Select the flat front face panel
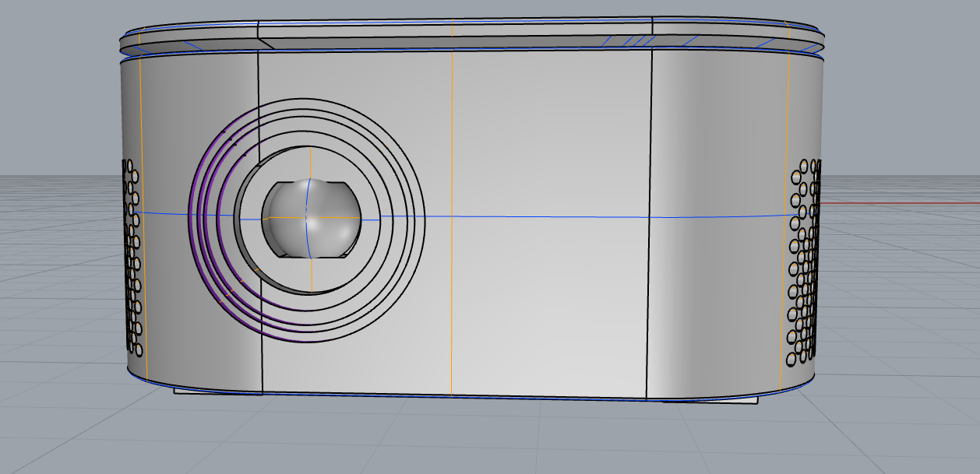Screen dimensions: 980x474 coord(545,296)
